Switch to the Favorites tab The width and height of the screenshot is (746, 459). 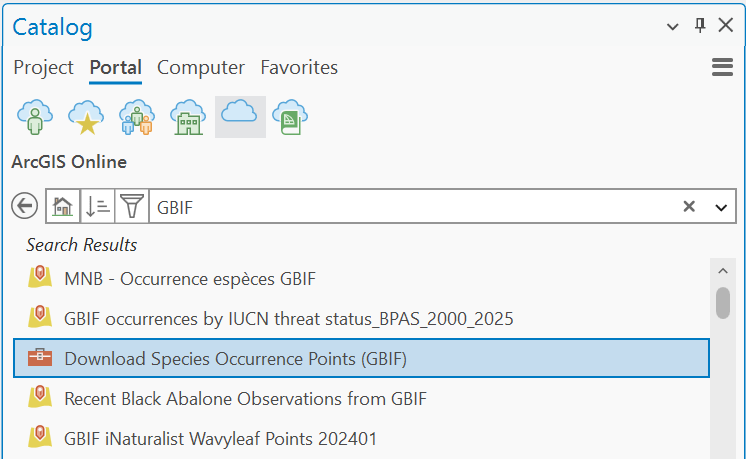pos(299,68)
